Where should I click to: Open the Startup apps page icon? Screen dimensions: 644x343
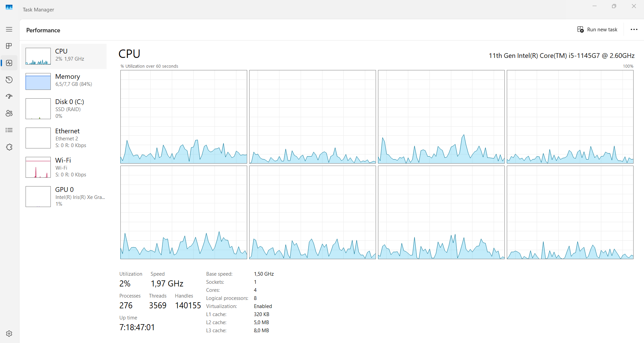pyautogui.click(x=9, y=97)
